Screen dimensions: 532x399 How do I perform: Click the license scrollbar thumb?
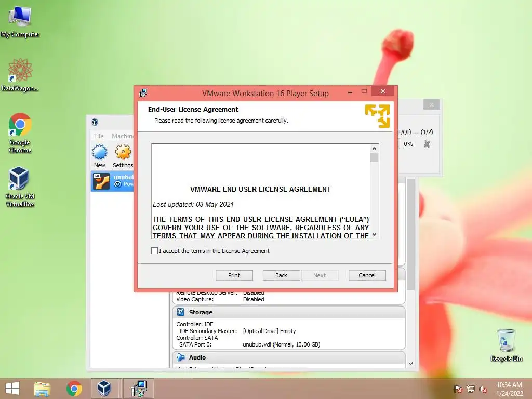tap(374, 157)
